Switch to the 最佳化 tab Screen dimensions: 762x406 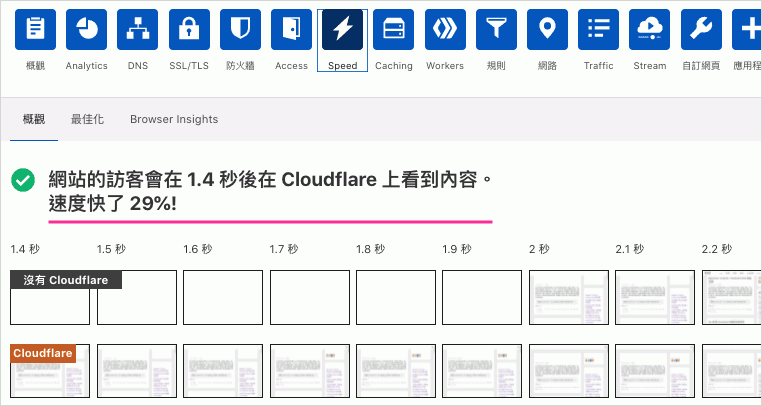[x=87, y=119]
